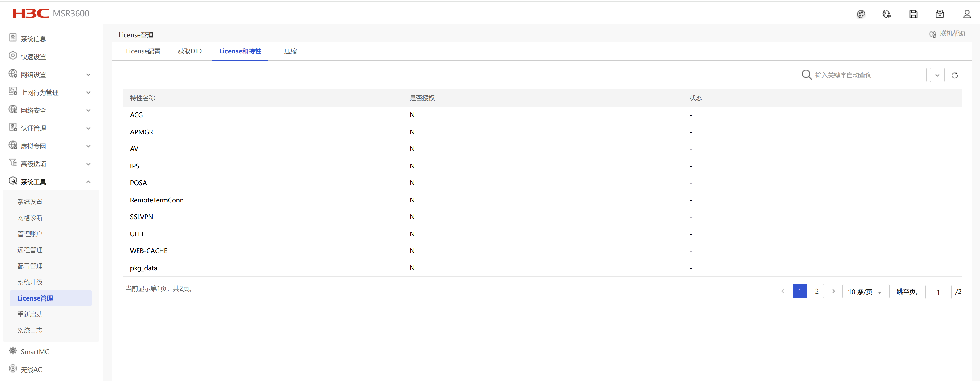Switch to the License配置 tab
Viewport: 980px width, 381px height.
[143, 51]
